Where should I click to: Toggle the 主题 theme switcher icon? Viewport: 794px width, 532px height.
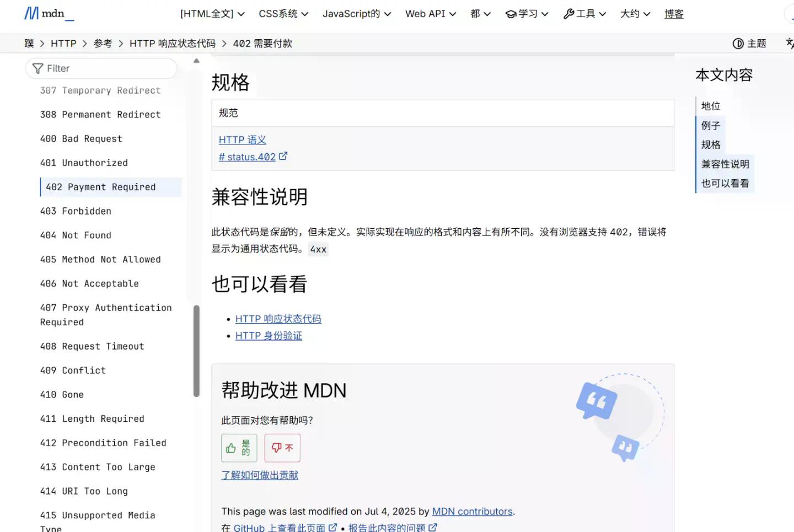(739, 43)
